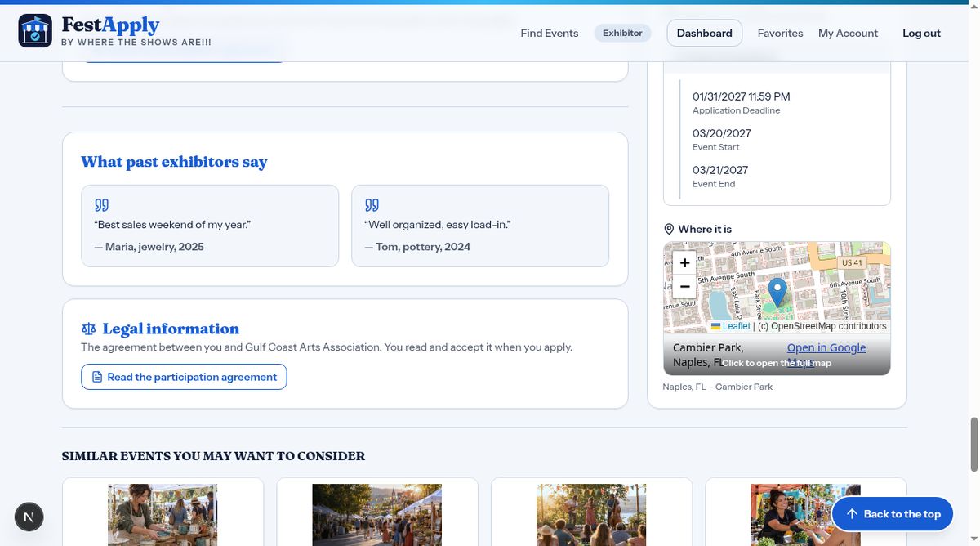Image resolution: width=980 pixels, height=546 pixels.
Task: Open the outdoor concert similar event thumbnail
Action: (x=591, y=515)
